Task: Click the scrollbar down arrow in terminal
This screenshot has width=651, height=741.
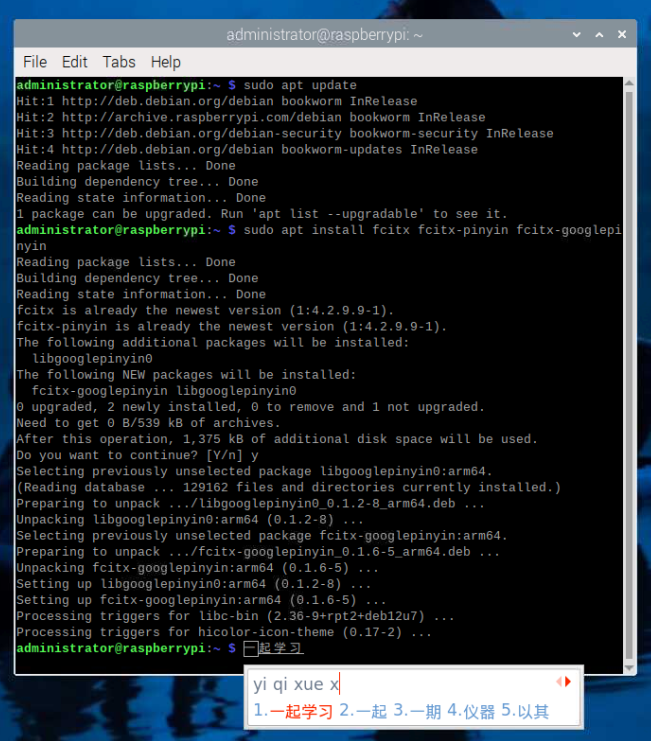Action: [x=629, y=667]
